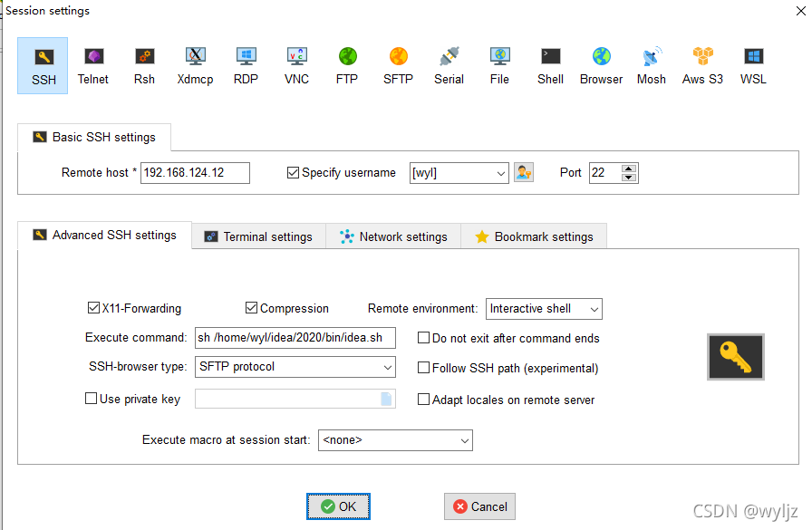This screenshot has width=812, height=530.
Task: Open the Advanced SSH settings tab
Action: (104, 235)
